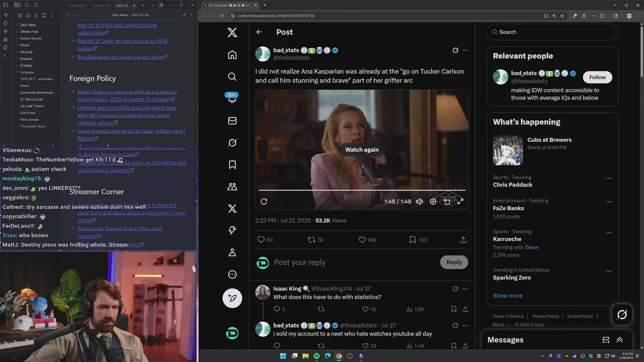The width and height of the screenshot is (644, 362).
Task: Open Chrome browser tab bad_stats on X
Action: pos(230,5)
